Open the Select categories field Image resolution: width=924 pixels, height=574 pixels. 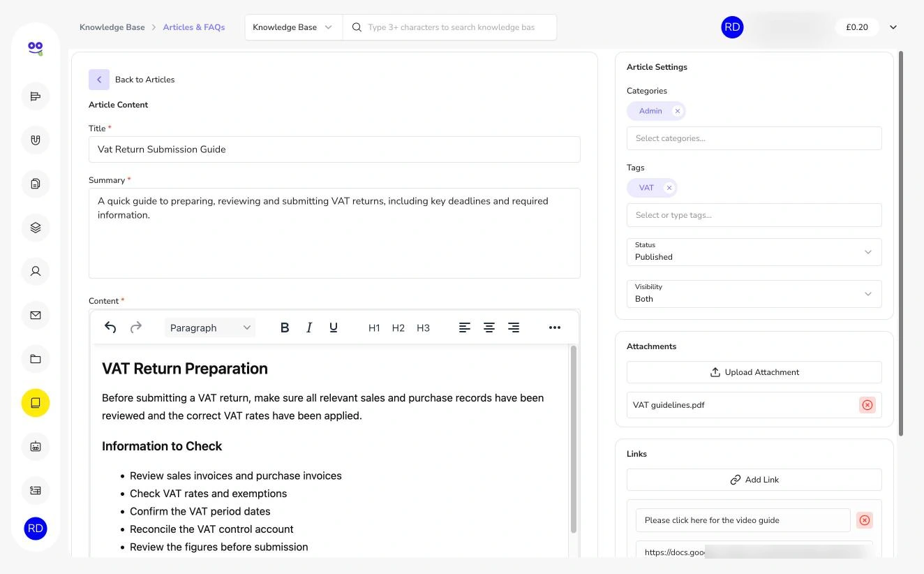coord(754,138)
